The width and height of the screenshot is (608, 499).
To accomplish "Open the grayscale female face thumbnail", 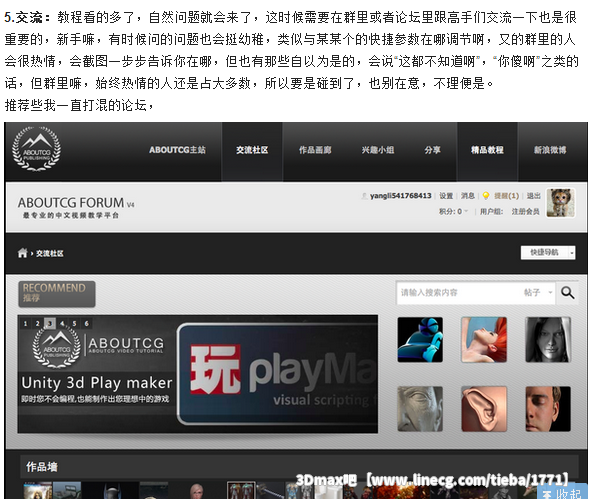I will 548,340.
